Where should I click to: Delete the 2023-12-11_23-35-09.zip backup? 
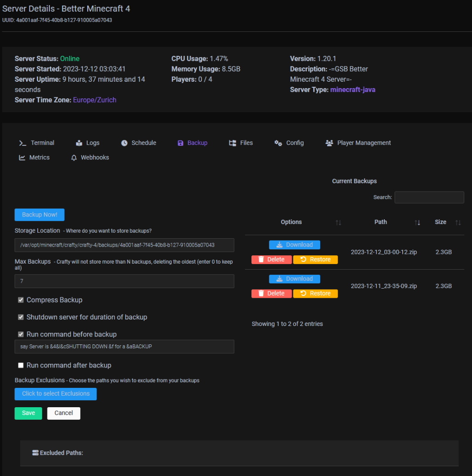(x=271, y=293)
